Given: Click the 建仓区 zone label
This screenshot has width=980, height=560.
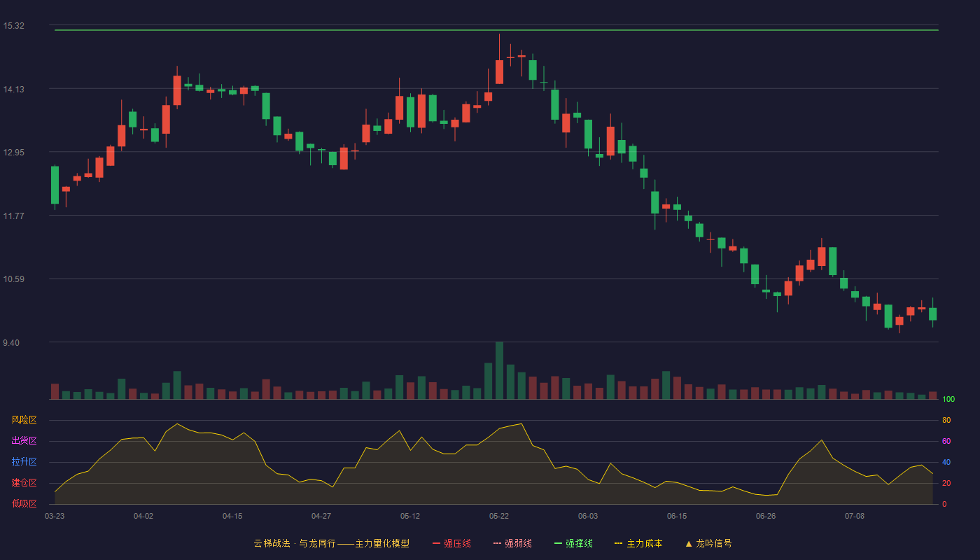Looking at the screenshot, I should click(x=24, y=483).
